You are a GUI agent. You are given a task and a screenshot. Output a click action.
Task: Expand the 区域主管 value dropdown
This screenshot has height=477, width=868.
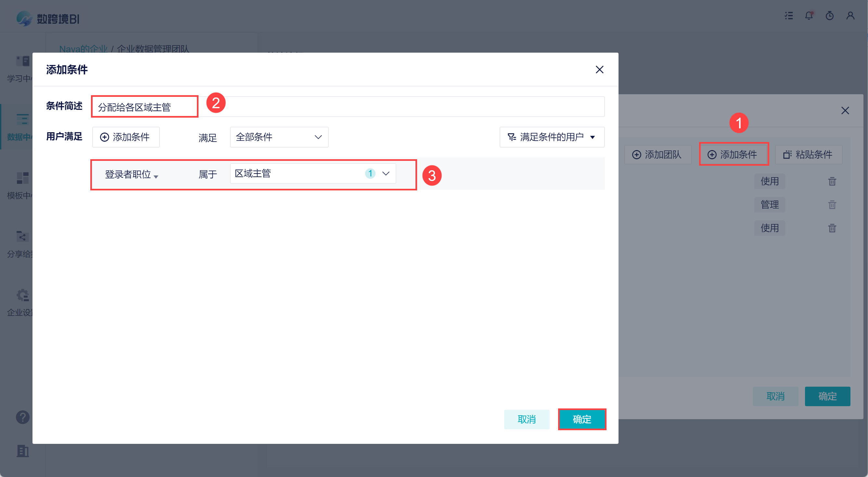[313, 174]
